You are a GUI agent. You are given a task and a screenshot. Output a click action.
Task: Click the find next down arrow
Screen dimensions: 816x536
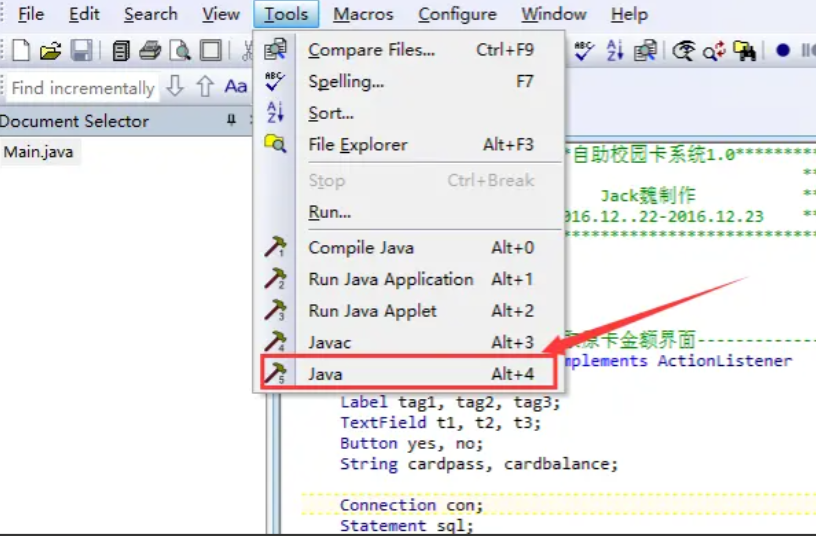[175, 86]
